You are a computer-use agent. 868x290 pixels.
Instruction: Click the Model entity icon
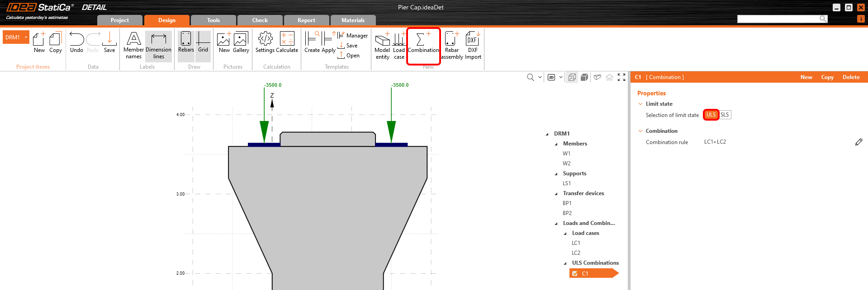(x=382, y=45)
